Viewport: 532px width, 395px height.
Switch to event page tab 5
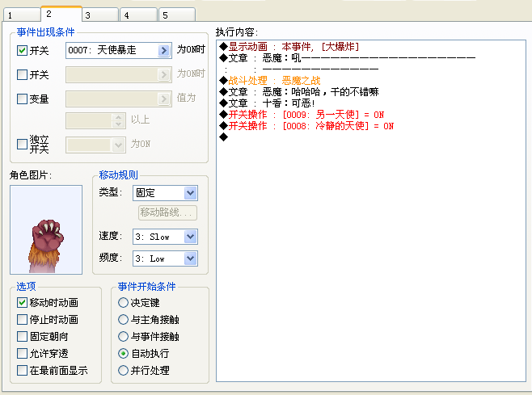[177, 15]
